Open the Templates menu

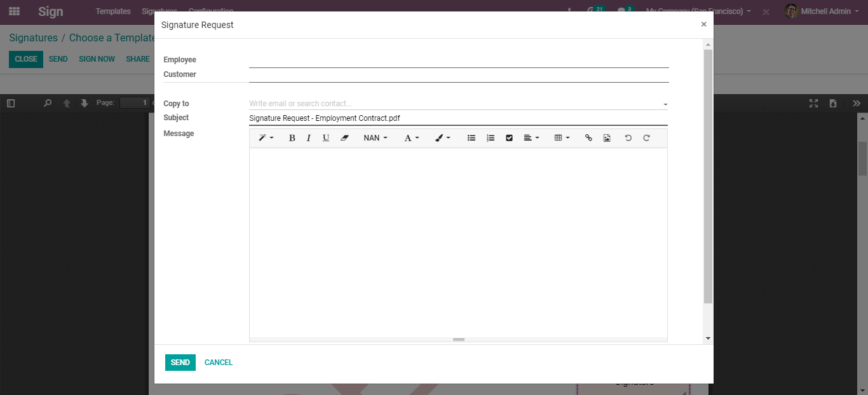click(113, 11)
